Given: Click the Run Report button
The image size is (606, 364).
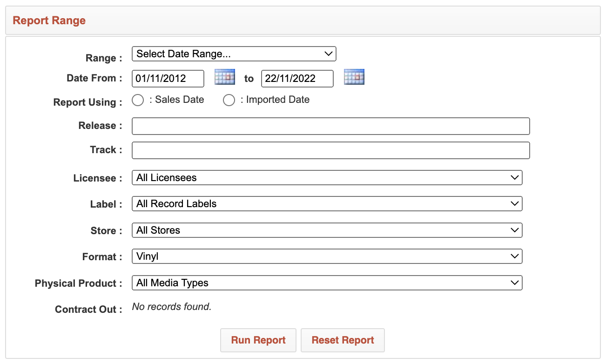Looking at the screenshot, I should coord(258,340).
